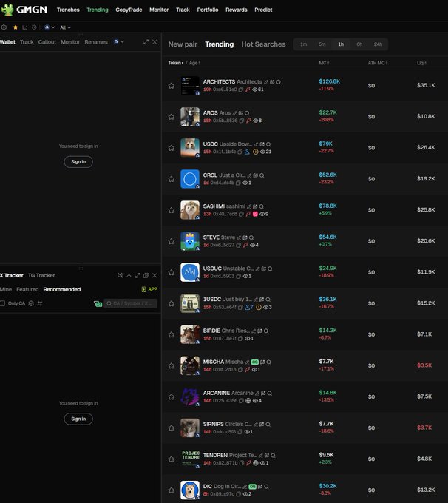Click Sign In in the Wallet panel
448x503 pixels.
tap(78, 162)
